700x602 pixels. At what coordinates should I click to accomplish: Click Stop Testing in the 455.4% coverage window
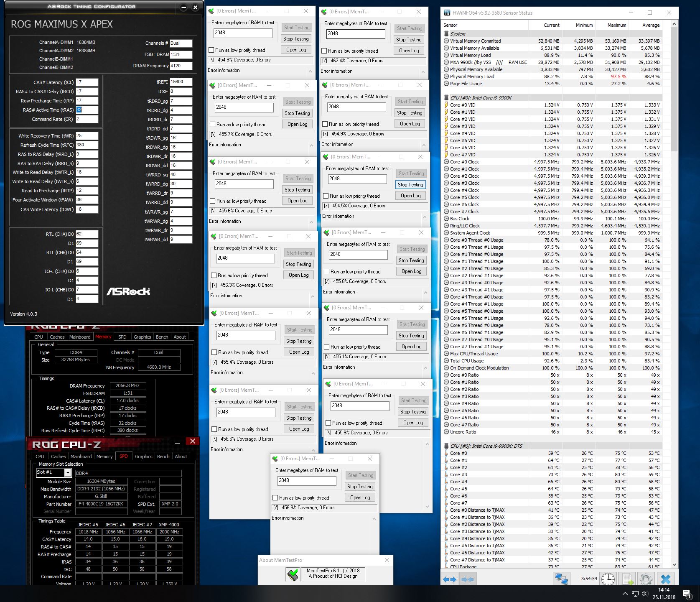(299, 341)
